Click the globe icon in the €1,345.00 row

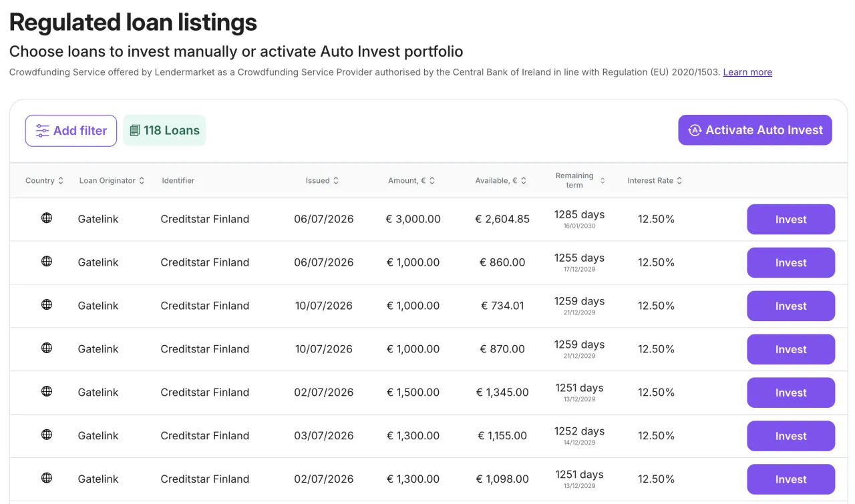pyautogui.click(x=47, y=391)
